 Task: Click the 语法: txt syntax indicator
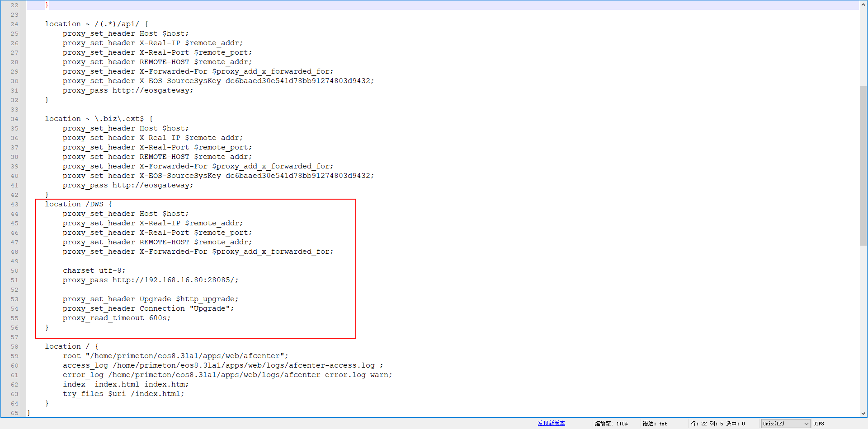655,424
